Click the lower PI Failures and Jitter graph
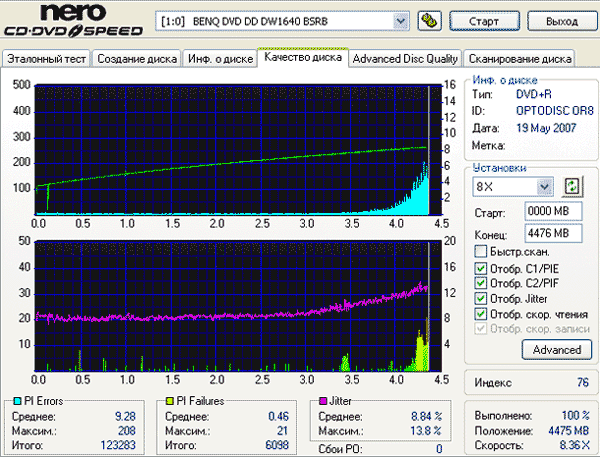Screen dimensions: 600x457 pyautogui.click(x=239, y=306)
